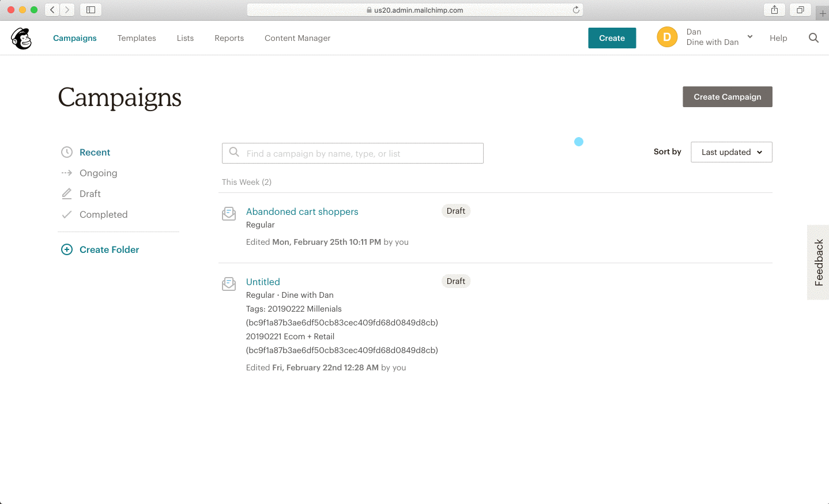Expand the Dan account dropdown chevron
The height and width of the screenshot is (504, 829).
pos(750,36)
